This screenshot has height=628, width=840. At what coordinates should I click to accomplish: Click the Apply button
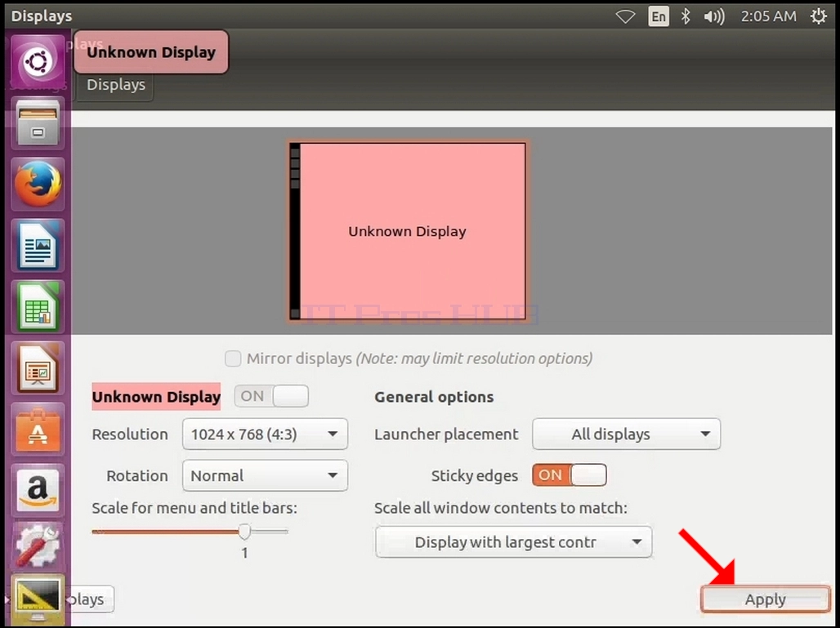click(x=766, y=599)
